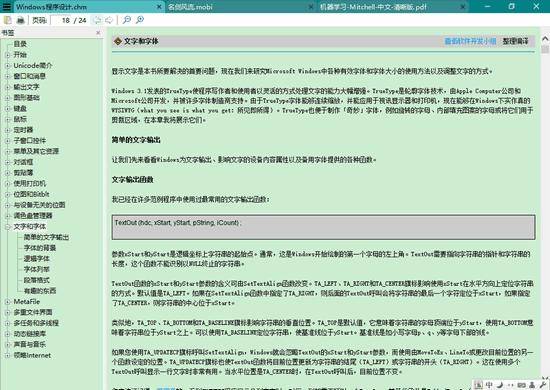Expand the 动态链接库 tree node
Screen dimensions: 550x390
click(x=7, y=334)
